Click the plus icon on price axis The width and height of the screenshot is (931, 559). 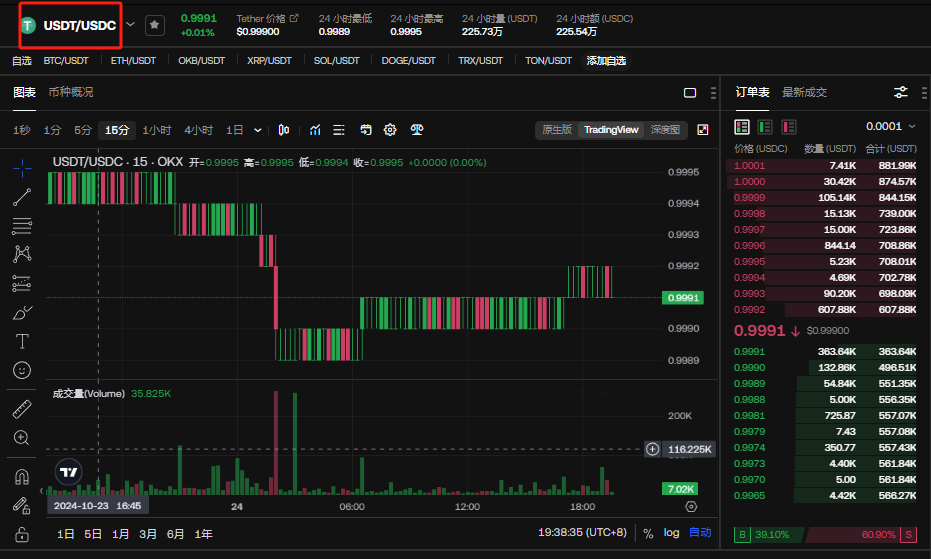pos(653,449)
